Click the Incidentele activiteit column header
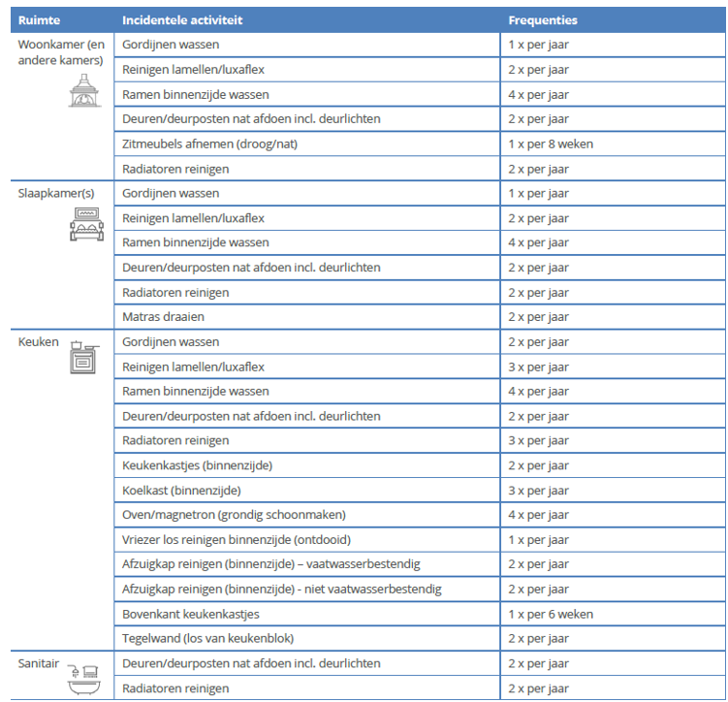728x702 pixels. [x=182, y=19]
